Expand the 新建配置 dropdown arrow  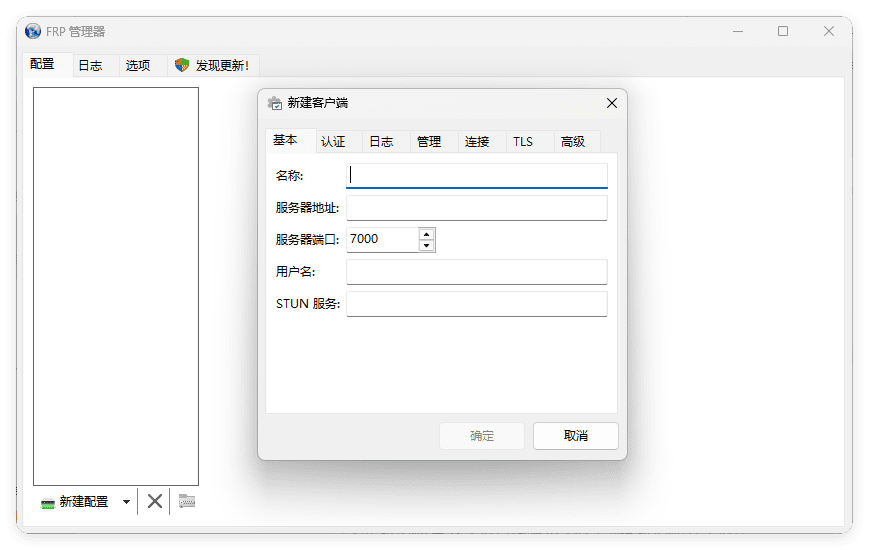coord(126,502)
